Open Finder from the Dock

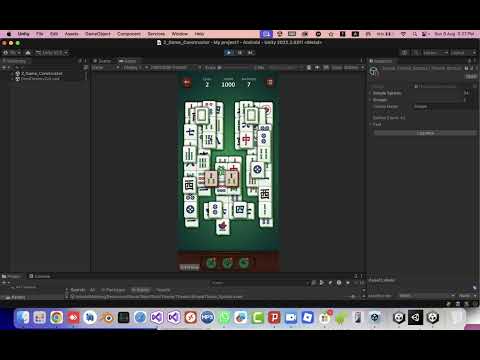click(x=23, y=318)
